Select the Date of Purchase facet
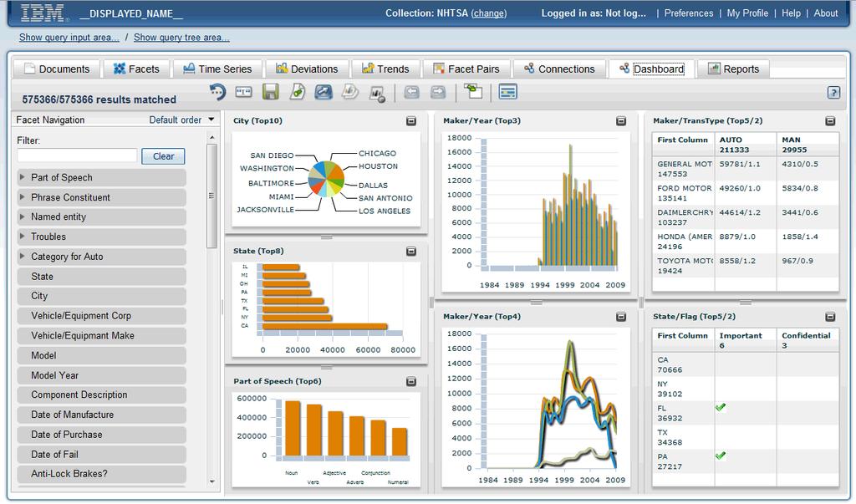856x504 pixels. [101, 435]
